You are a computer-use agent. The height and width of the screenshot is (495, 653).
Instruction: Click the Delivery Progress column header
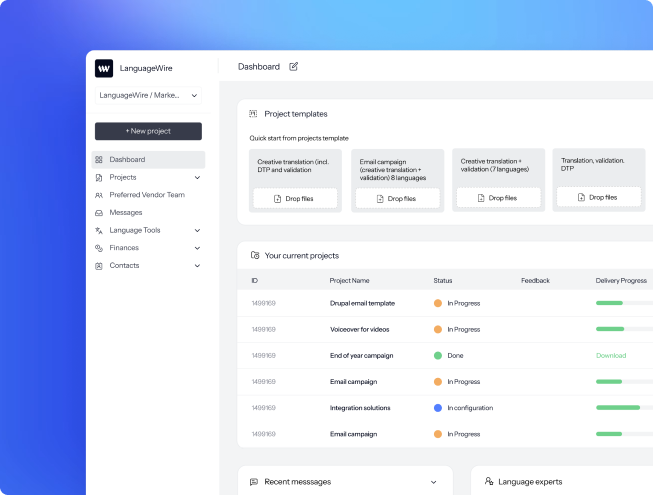(x=621, y=281)
